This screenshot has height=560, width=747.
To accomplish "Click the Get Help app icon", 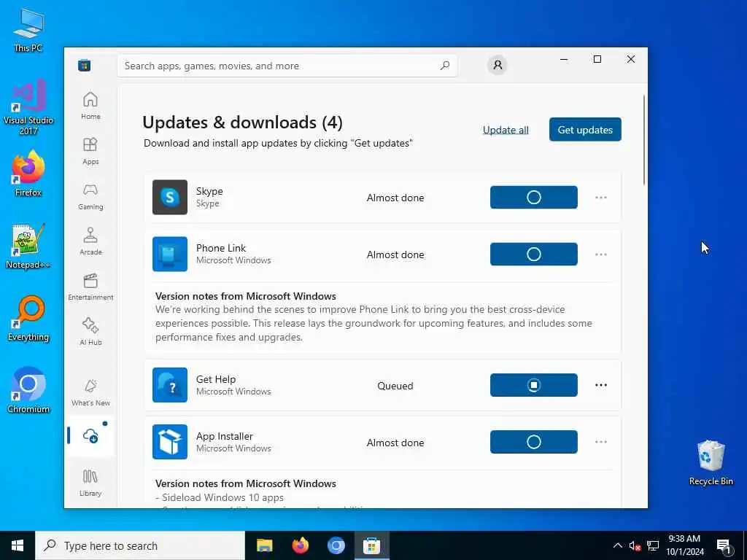I will pos(170,385).
